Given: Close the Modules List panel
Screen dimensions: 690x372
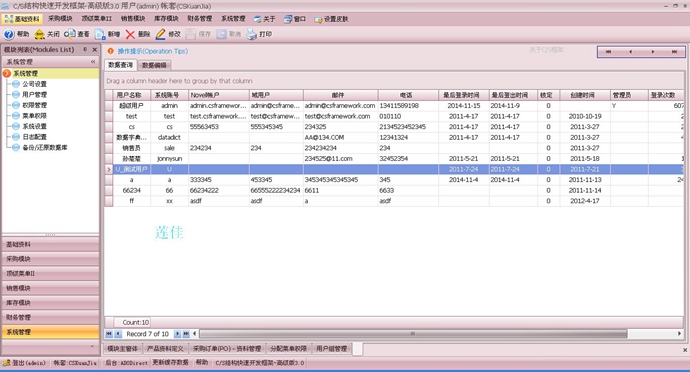Looking at the screenshot, I should tap(95, 50).
